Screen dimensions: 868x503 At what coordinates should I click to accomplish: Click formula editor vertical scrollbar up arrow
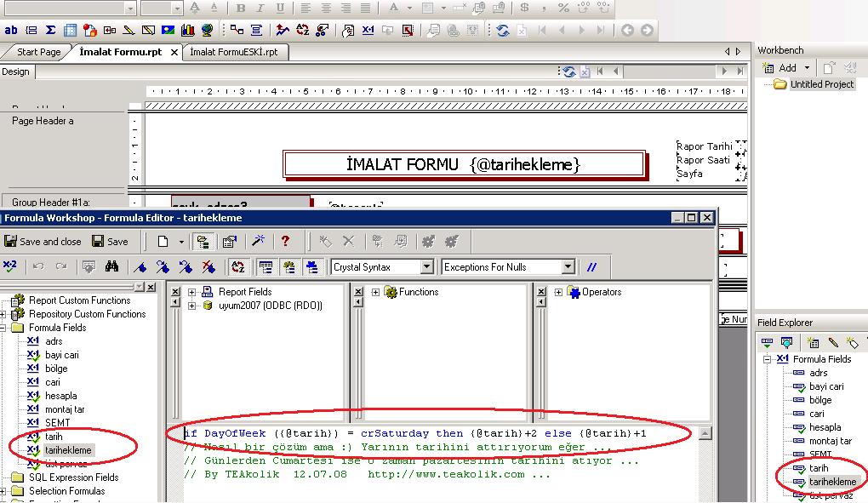[705, 433]
